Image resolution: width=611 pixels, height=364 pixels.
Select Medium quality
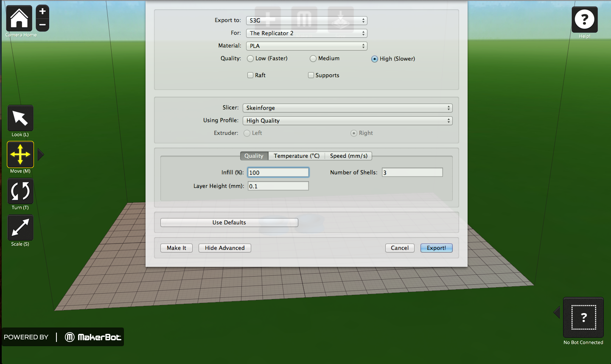pyautogui.click(x=313, y=59)
